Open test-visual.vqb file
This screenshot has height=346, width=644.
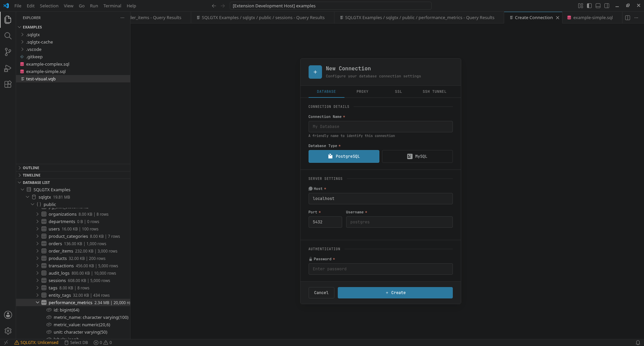73,79
